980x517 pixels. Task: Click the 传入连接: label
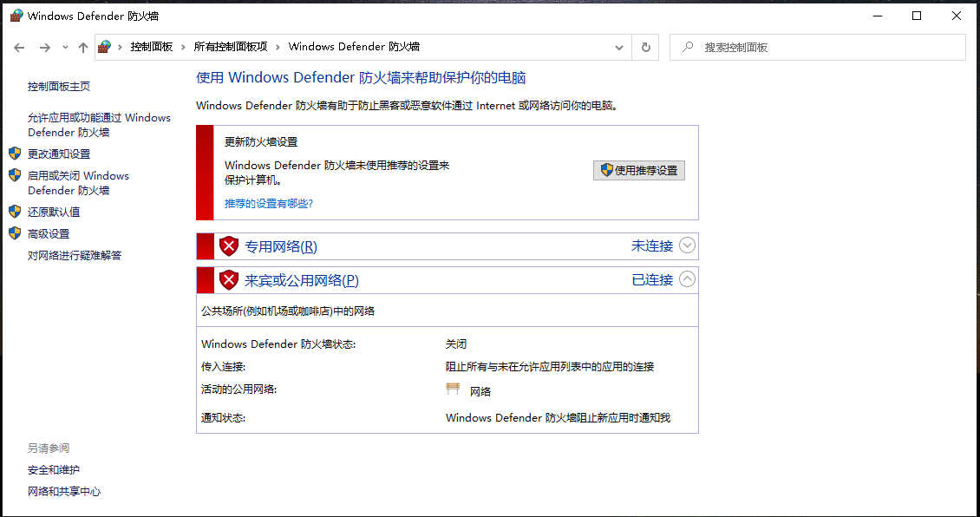pyautogui.click(x=223, y=367)
